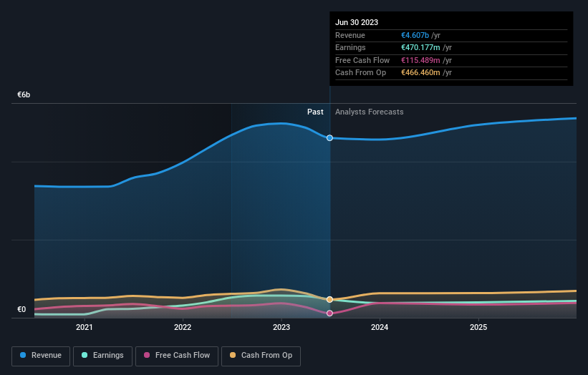The height and width of the screenshot is (375, 588).
Task: Toggle the Free Cash Flow legend series
Action: (x=177, y=356)
